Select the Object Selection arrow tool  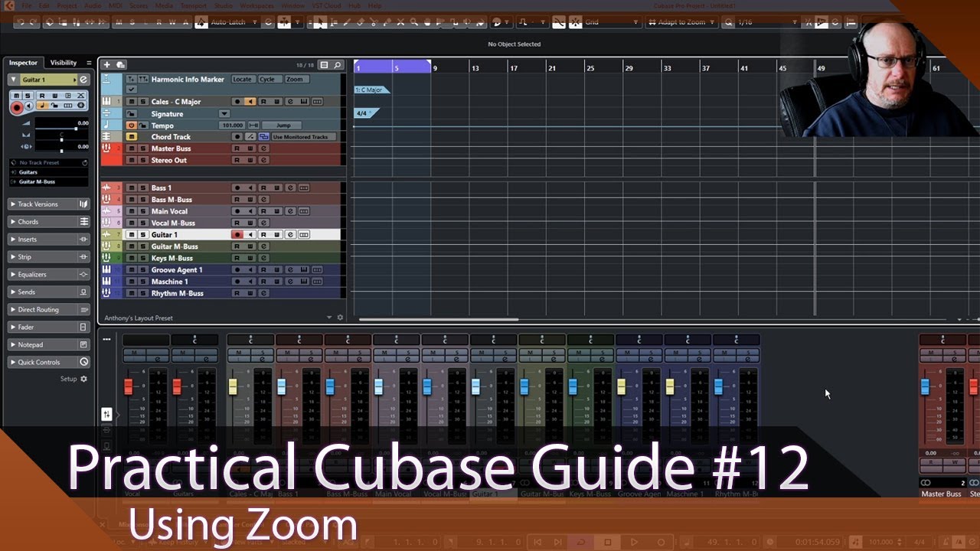click(322, 22)
